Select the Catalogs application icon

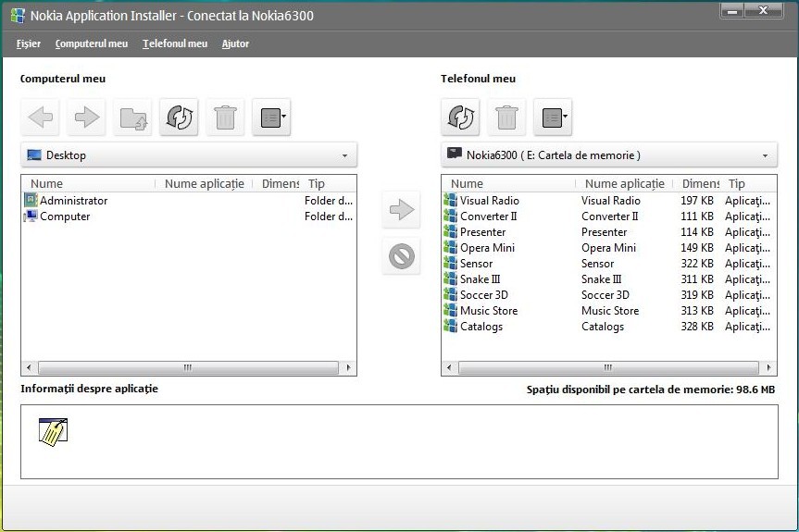(x=450, y=327)
